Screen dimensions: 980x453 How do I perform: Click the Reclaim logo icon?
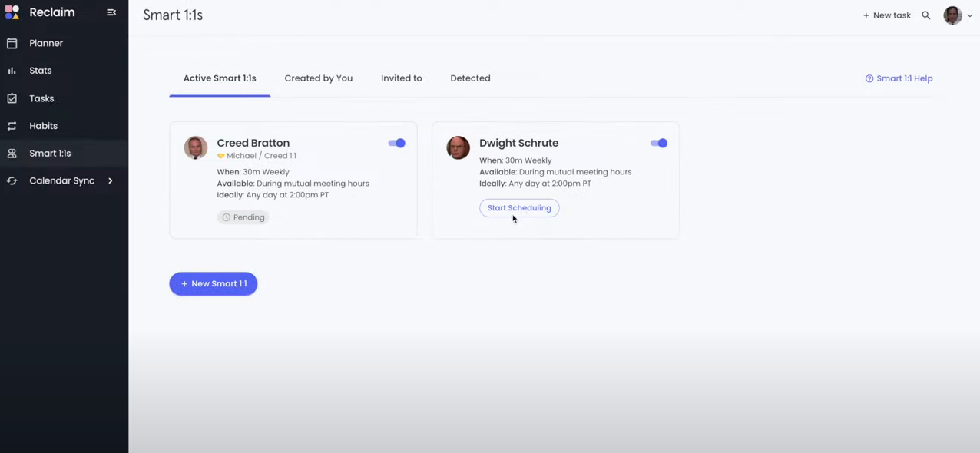(x=12, y=12)
